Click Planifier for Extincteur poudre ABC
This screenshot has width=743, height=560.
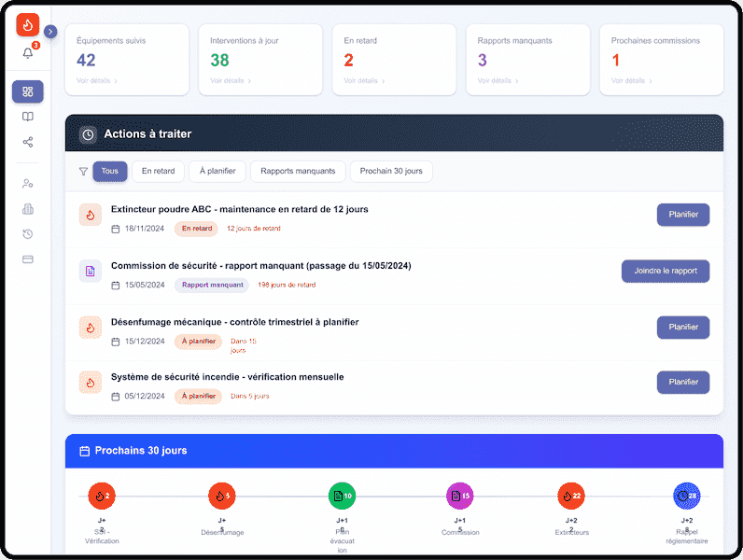pos(683,215)
